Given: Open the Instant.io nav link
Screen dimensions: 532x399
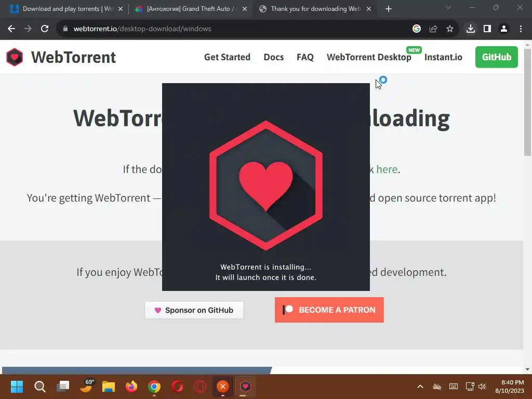Looking at the screenshot, I should click(x=443, y=57).
